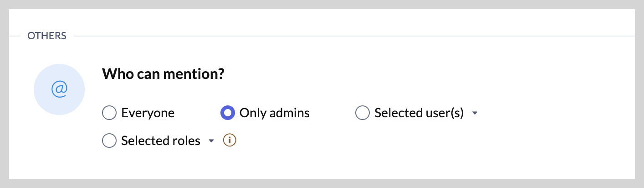The image size is (644, 188).
Task: Click the OTHERS section header
Action: (47, 36)
